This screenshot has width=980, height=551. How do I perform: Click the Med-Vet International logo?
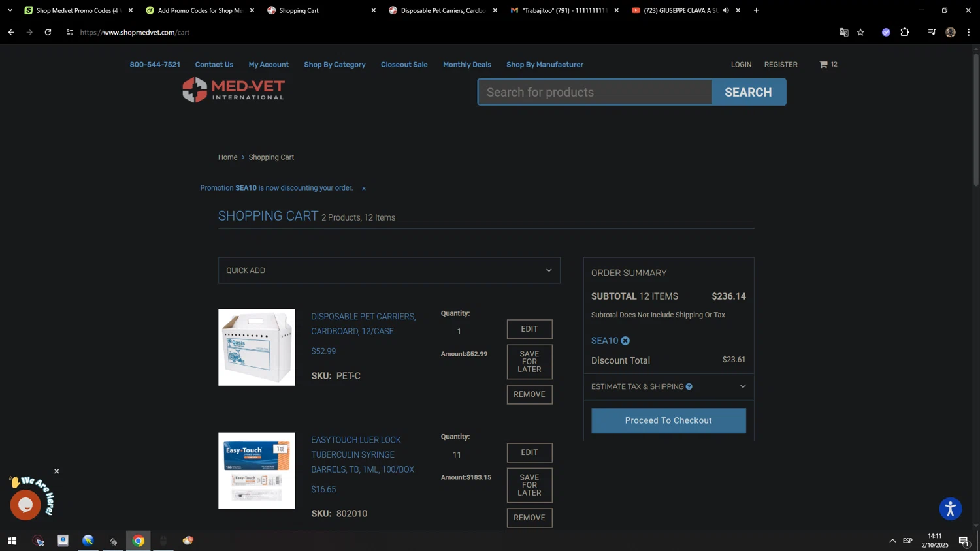pos(233,89)
